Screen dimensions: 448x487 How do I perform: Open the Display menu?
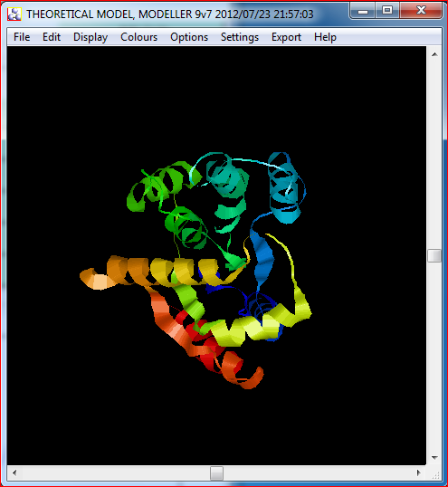[91, 37]
